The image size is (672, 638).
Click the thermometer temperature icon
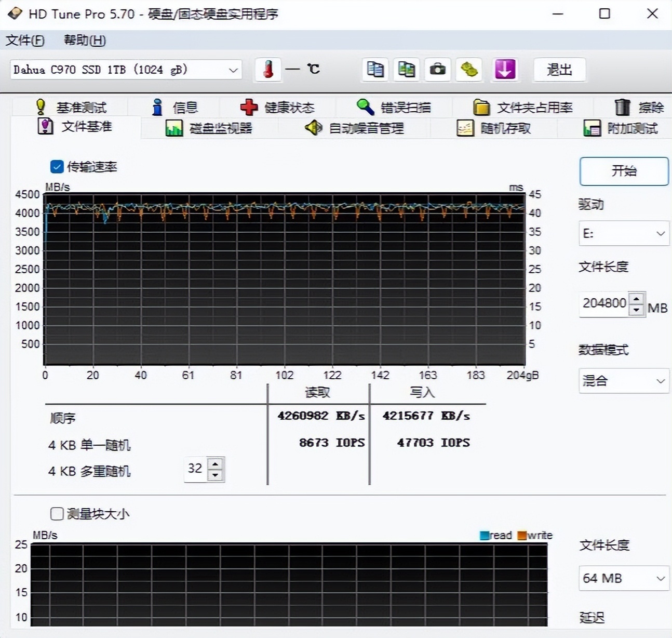click(267, 69)
